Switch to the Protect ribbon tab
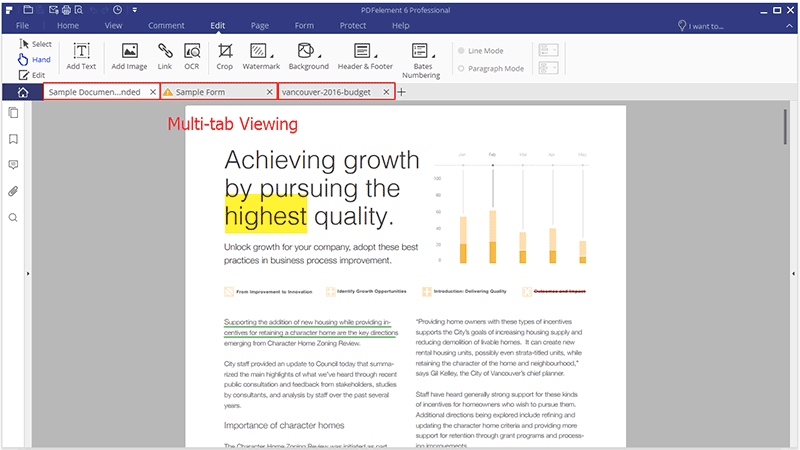Viewport: 800px width, 450px height. click(353, 26)
